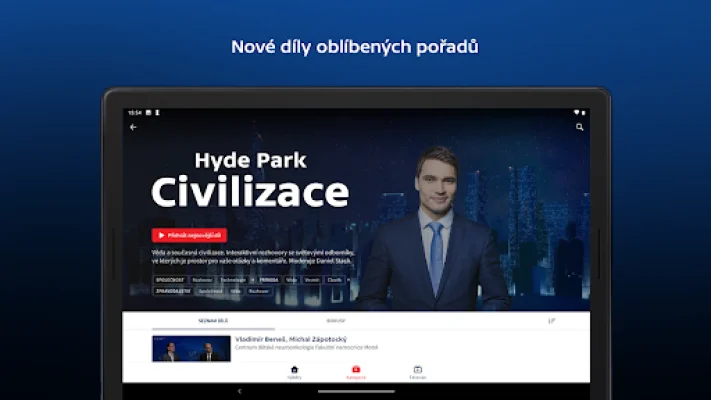711x400 pixels.
Task: Tap the Člověk tag chip
Action: coord(335,280)
